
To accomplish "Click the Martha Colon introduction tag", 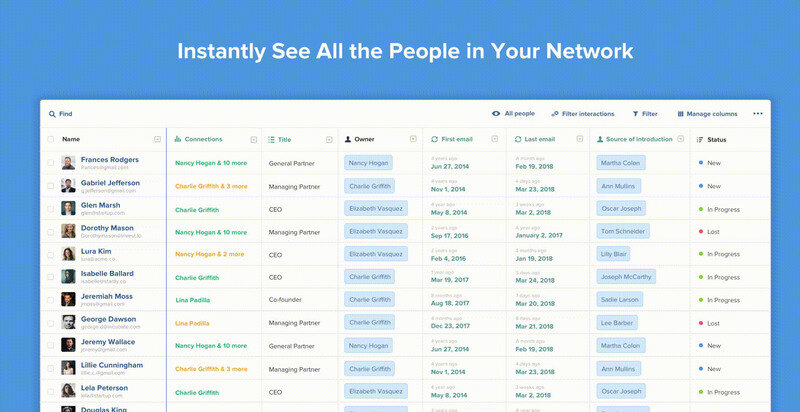I will pos(621,162).
